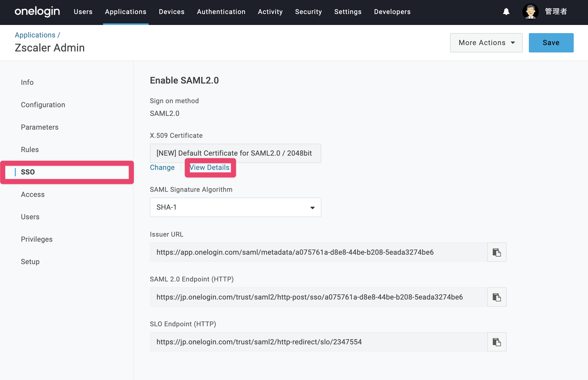The width and height of the screenshot is (588, 380).
Task: Go to OneLogin home logo
Action: click(37, 12)
